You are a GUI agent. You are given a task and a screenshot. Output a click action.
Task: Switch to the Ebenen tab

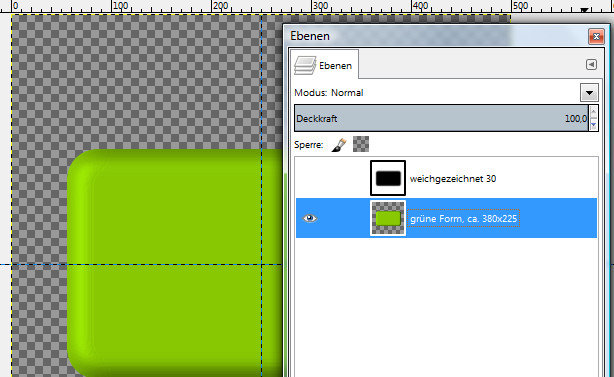pos(324,65)
